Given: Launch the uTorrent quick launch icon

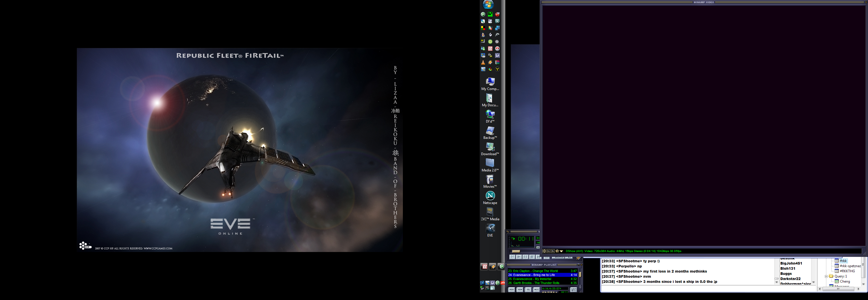Looking at the screenshot, I should tap(483, 14).
